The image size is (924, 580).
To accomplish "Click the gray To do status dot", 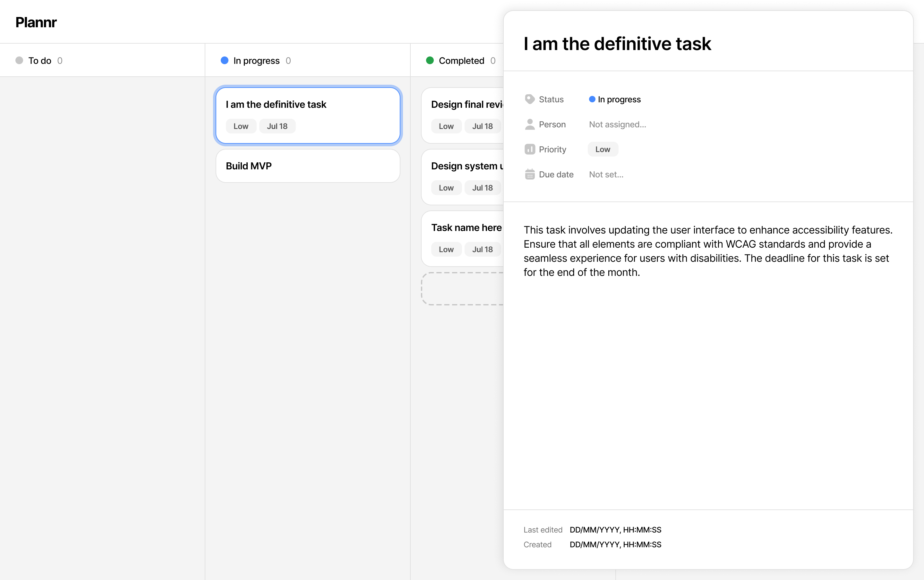I will [19, 61].
